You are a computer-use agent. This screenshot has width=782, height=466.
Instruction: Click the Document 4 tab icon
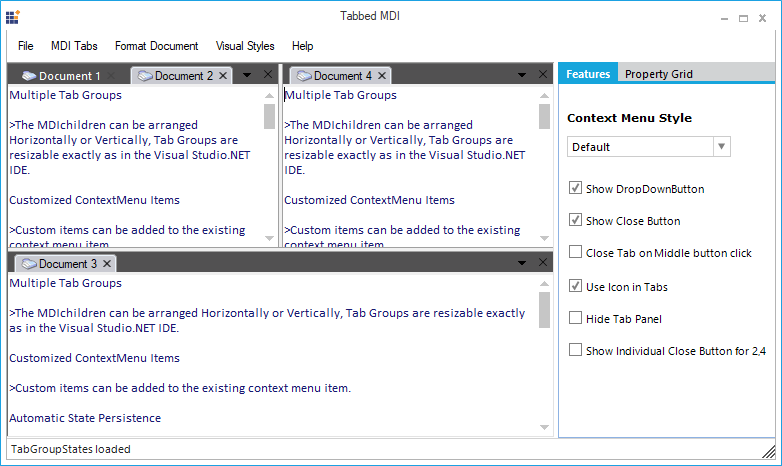coord(304,76)
